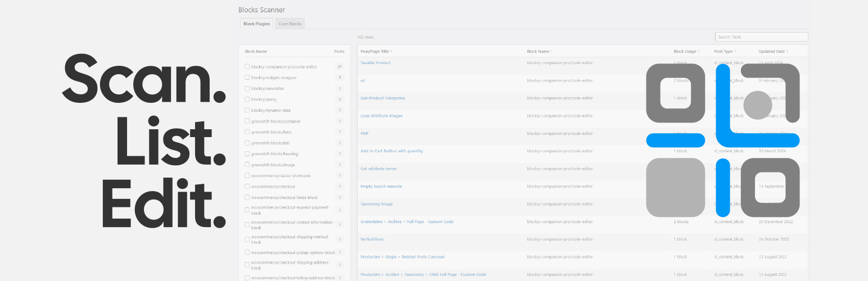Enable the blocksy/newsletter checkbox

click(x=247, y=88)
